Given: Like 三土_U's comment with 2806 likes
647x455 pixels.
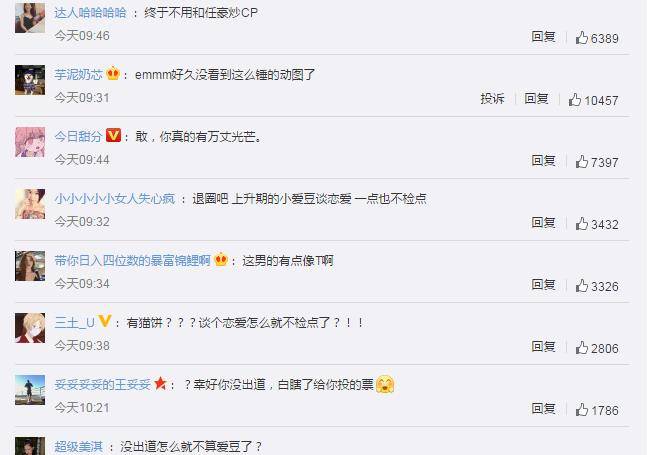Looking at the screenshot, I should [597, 348].
